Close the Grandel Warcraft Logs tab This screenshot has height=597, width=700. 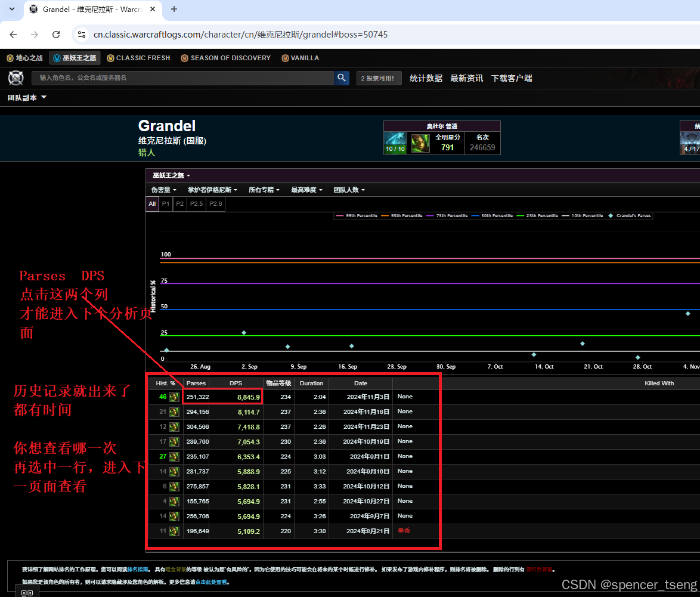click(x=153, y=9)
